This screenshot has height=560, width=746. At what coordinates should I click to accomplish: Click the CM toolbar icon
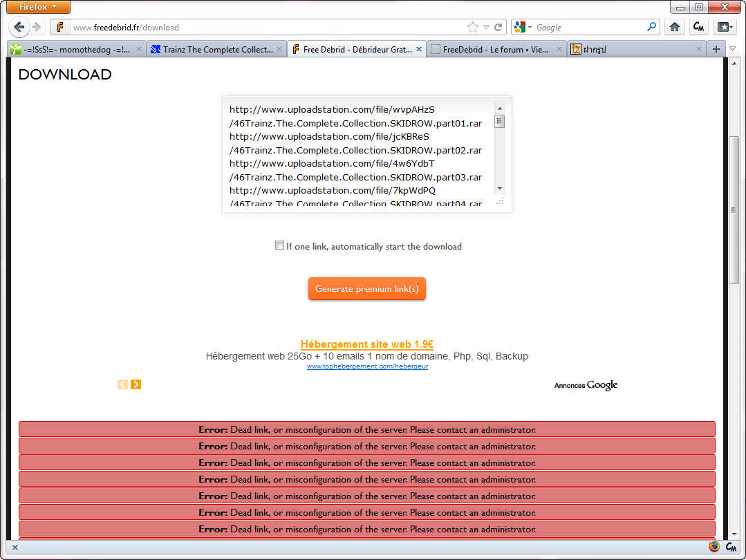(x=698, y=27)
